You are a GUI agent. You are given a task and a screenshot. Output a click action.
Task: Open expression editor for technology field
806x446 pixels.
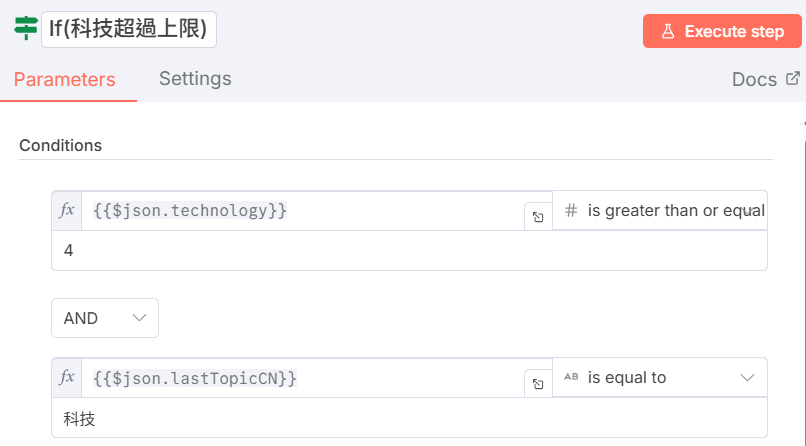click(x=537, y=216)
